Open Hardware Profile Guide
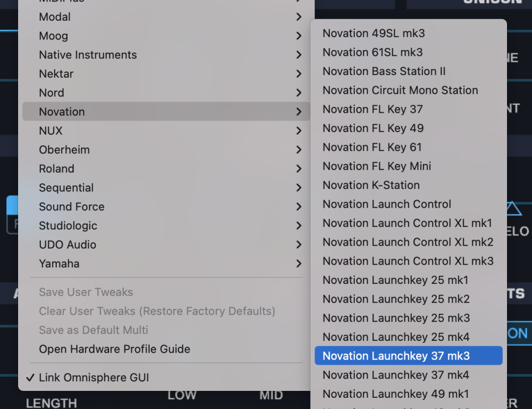The height and width of the screenshot is (409, 532). pyautogui.click(x=114, y=349)
